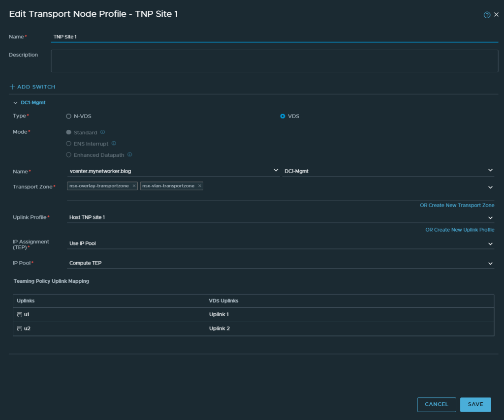Select the VDS type radio button
The height and width of the screenshot is (420, 504).
283,117
